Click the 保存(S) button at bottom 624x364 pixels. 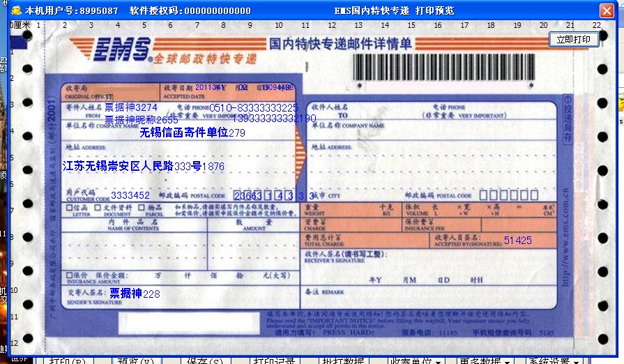[x=204, y=361]
